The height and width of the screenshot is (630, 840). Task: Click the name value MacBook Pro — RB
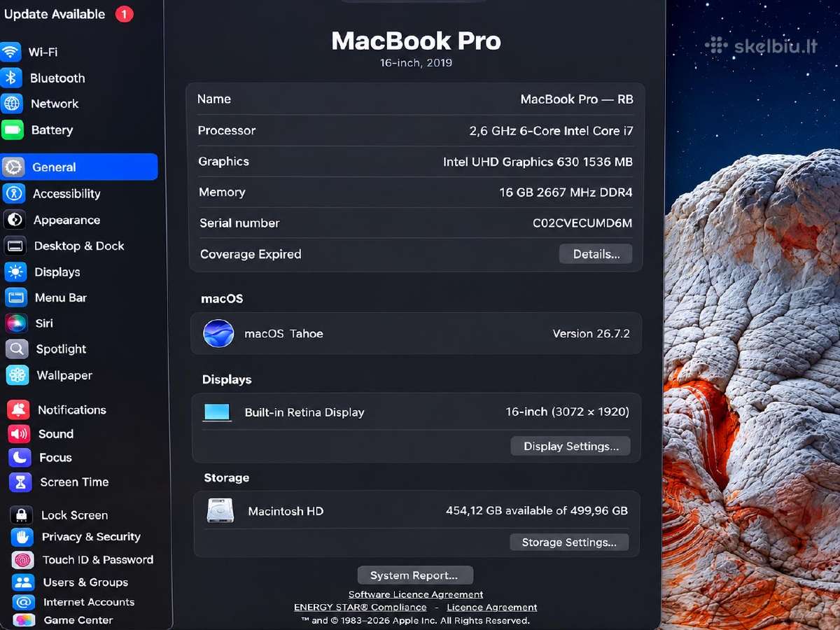[x=577, y=99]
